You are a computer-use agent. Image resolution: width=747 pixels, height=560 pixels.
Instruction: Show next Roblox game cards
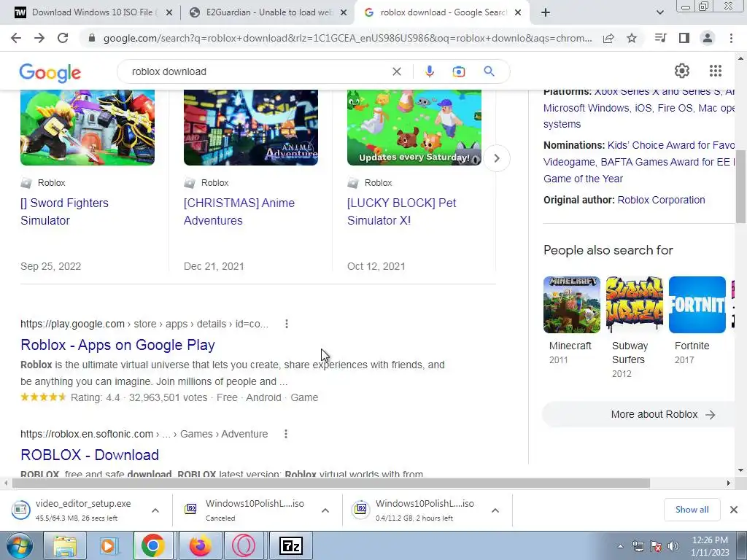tap(496, 158)
